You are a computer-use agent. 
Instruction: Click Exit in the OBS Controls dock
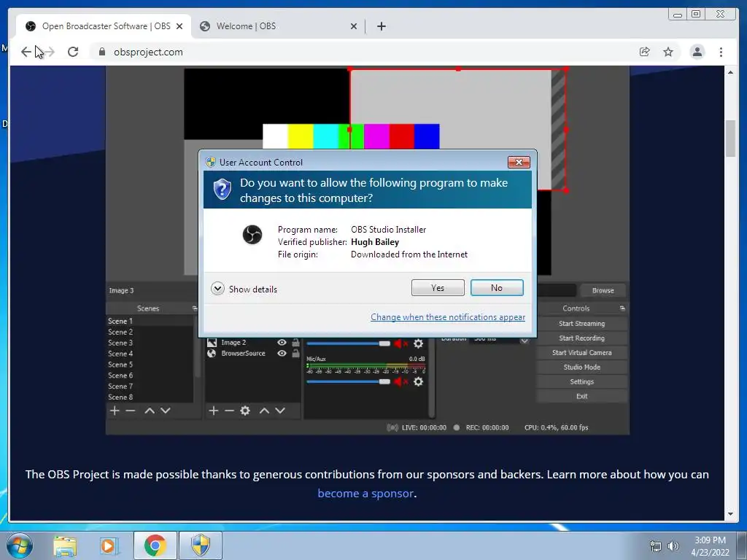click(x=581, y=396)
